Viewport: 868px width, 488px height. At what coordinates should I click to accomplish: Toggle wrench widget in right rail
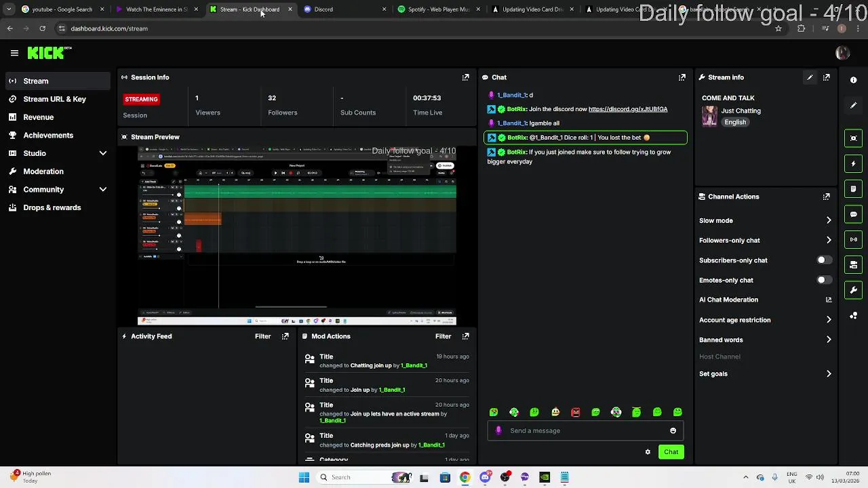pos(854,290)
